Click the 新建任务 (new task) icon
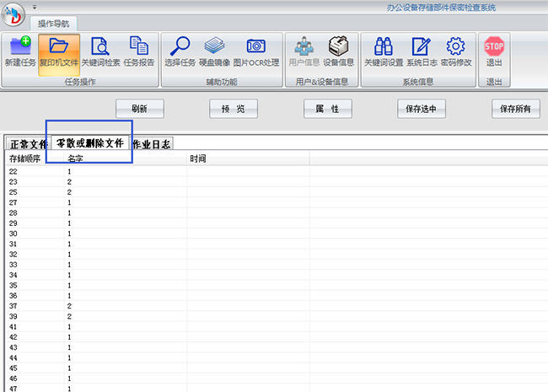The width and height of the screenshot is (548, 392). 19,52
